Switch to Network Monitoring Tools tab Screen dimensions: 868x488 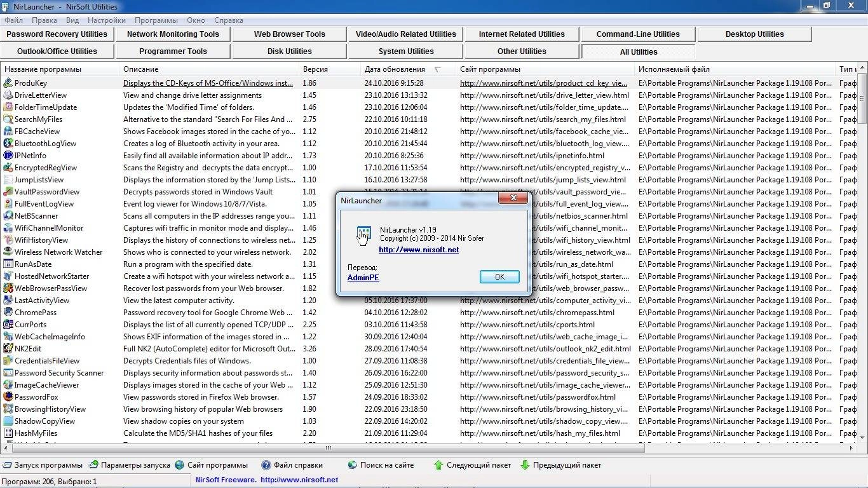pyautogui.click(x=173, y=34)
